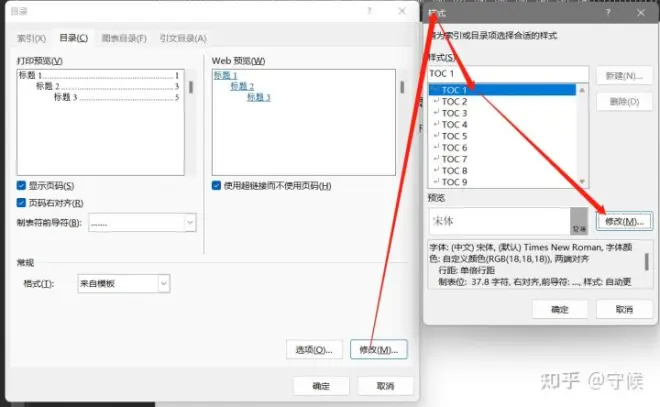Image resolution: width=660 pixels, height=407 pixels.
Task: Toggle the 页码右对齐(R) checkbox
Action: click(x=21, y=203)
